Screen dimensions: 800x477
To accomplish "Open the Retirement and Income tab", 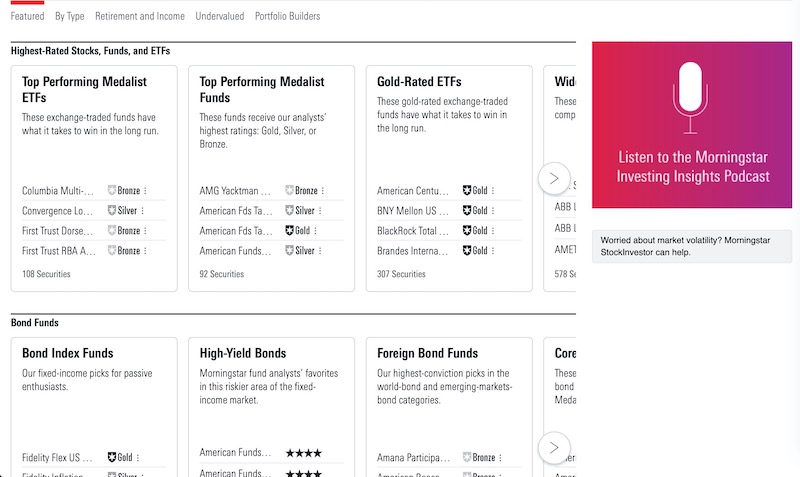I will click(x=140, y=17).
